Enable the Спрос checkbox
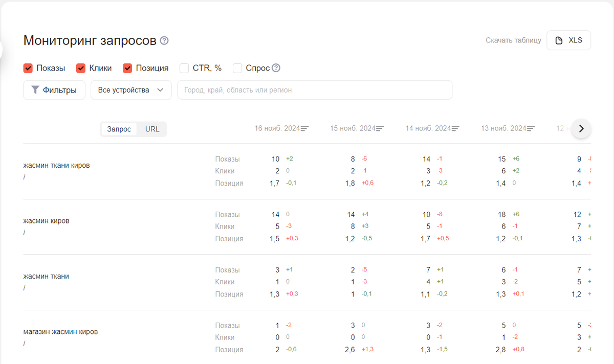The height and width of the screenshot is (364, 614). pyautogui.click(x=237, y=68)
